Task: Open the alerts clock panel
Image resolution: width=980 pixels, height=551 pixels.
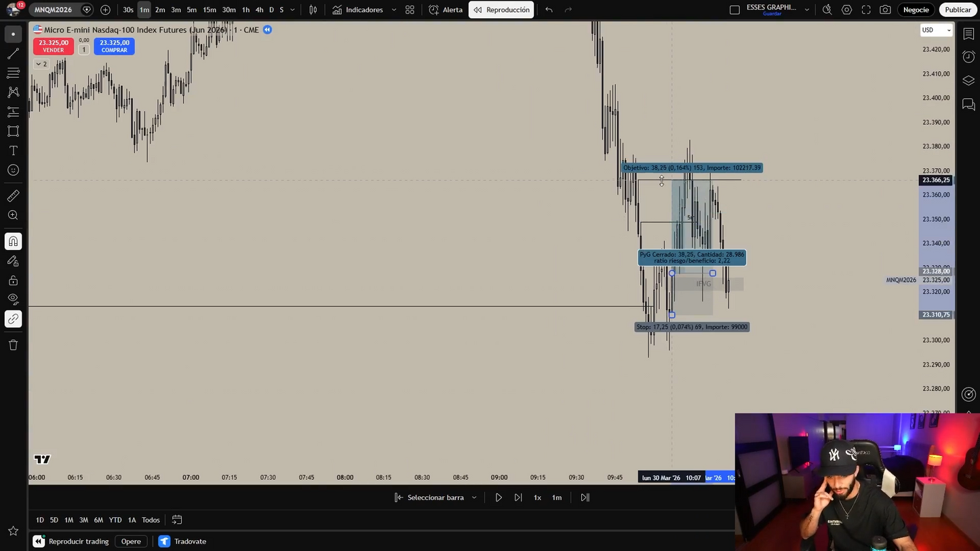Action: (968, 57)
